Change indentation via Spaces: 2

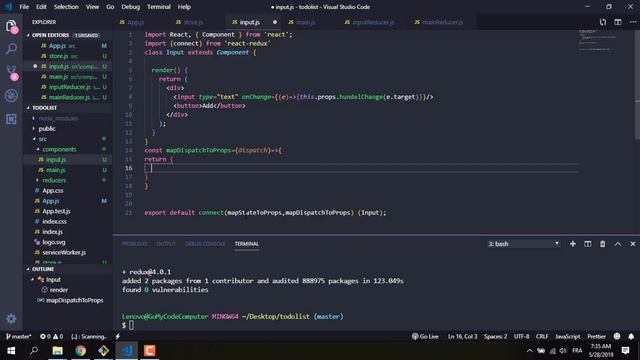pyautogui.click(x=496, y=336)
